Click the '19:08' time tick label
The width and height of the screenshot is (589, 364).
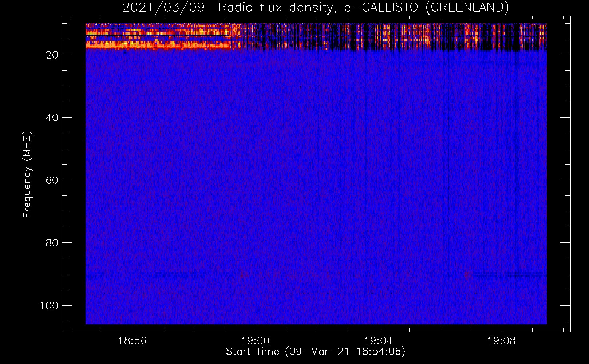tap(502, 341)
